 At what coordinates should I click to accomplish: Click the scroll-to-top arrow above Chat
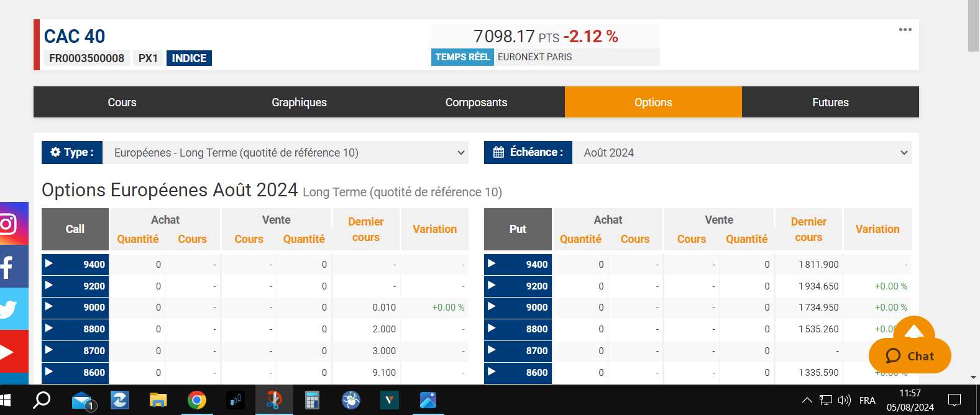pos(914,330)
